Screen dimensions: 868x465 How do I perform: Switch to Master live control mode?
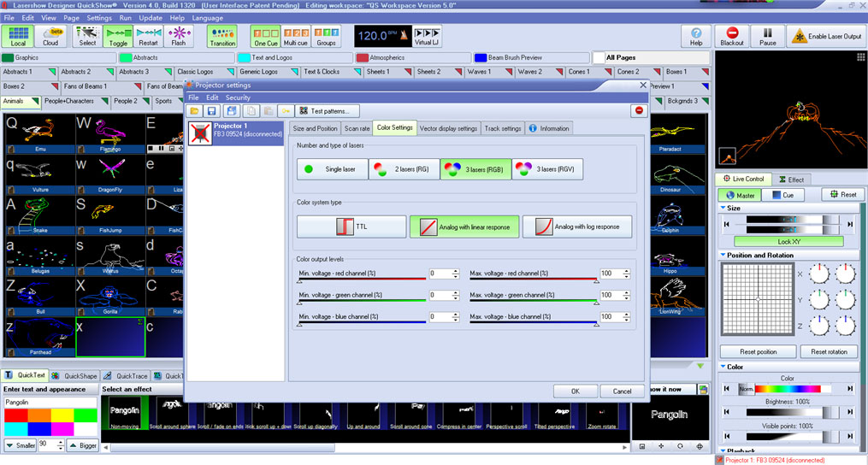coord(740,195)
